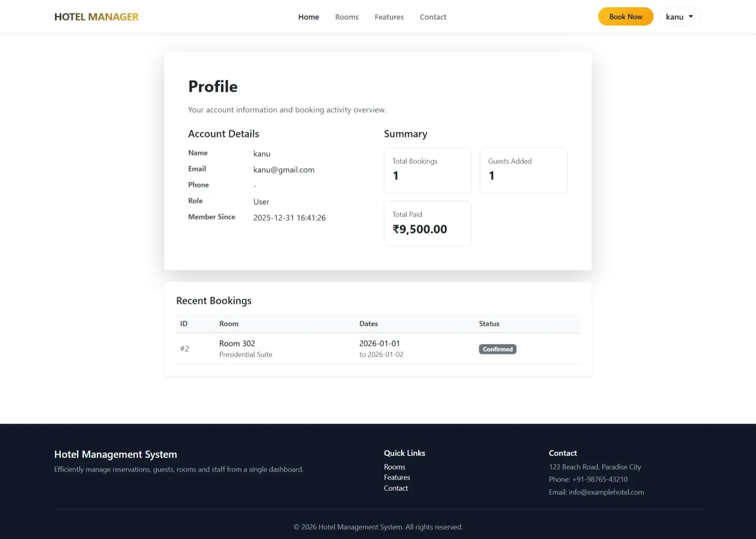The height and width of the screenshot is (539, 756).
Task: Click the email kanu@gmail.com in Account Details
Action: coord(284,170)
